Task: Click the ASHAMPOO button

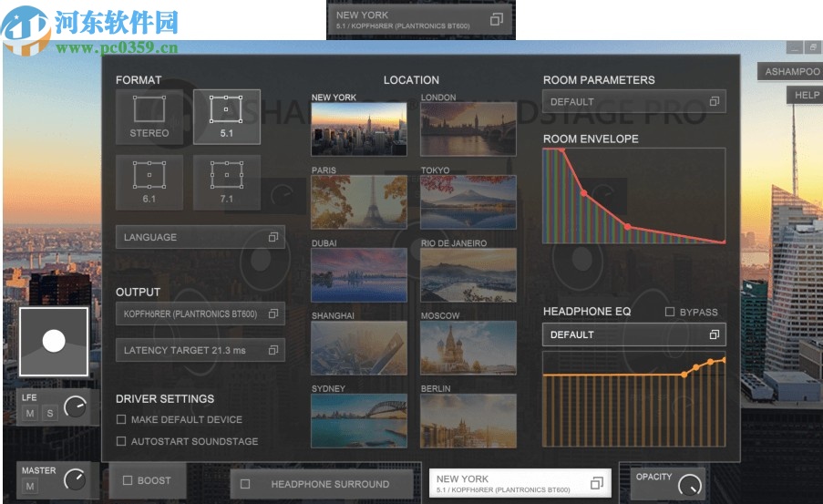Action: click(x=791, y=71)
